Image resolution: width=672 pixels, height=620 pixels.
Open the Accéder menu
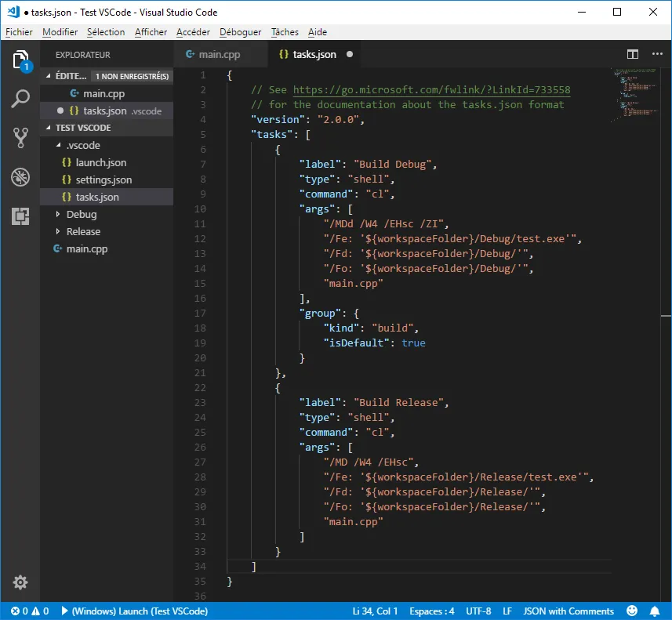click(x=193, y=32)
